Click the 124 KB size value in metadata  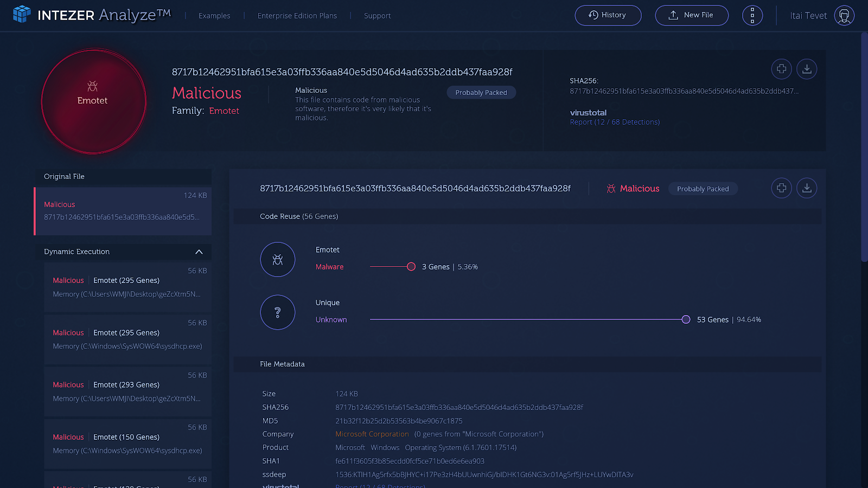347,394
